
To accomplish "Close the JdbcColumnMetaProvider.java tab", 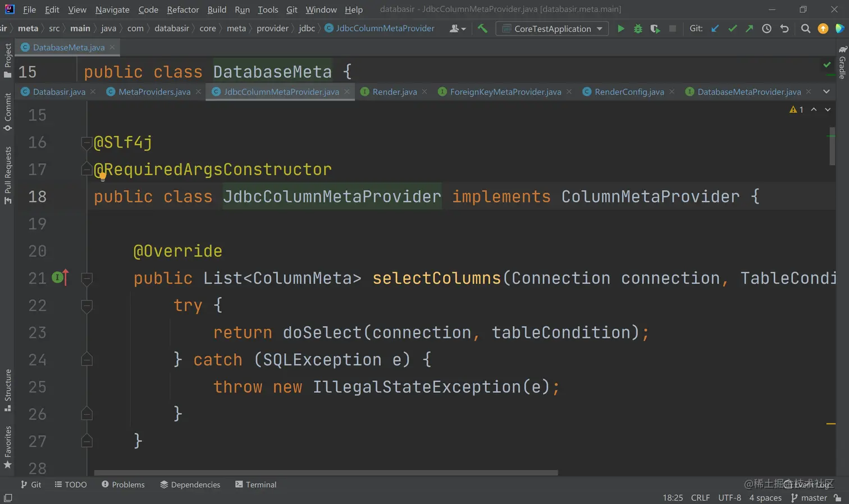I will point(347,91).
